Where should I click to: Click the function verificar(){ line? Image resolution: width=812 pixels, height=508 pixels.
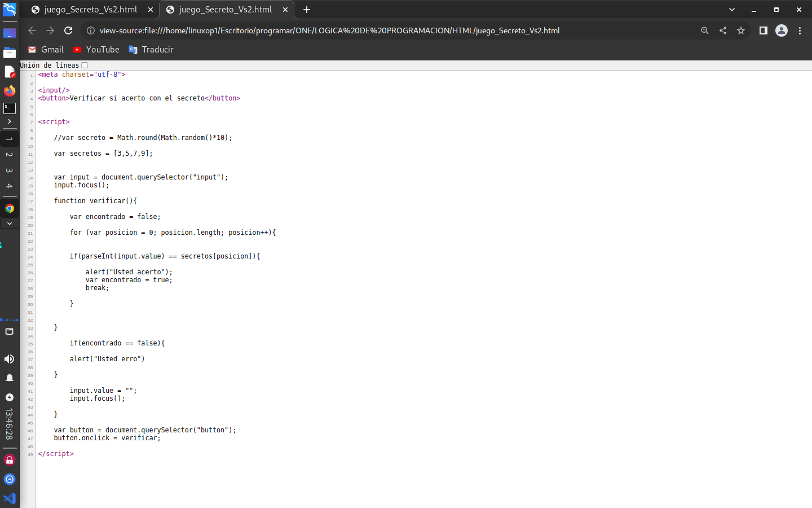coord(95,201)
